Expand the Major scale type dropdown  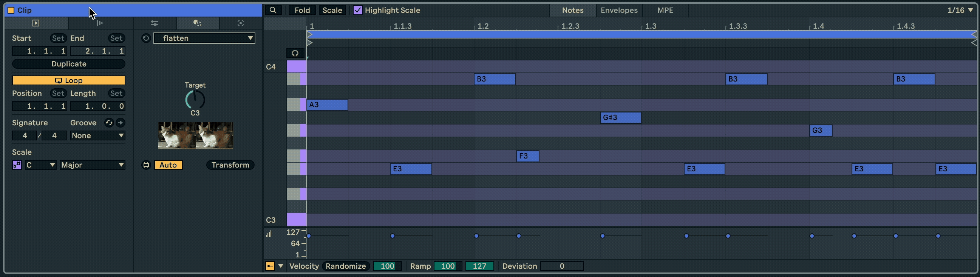coord(93,165)
